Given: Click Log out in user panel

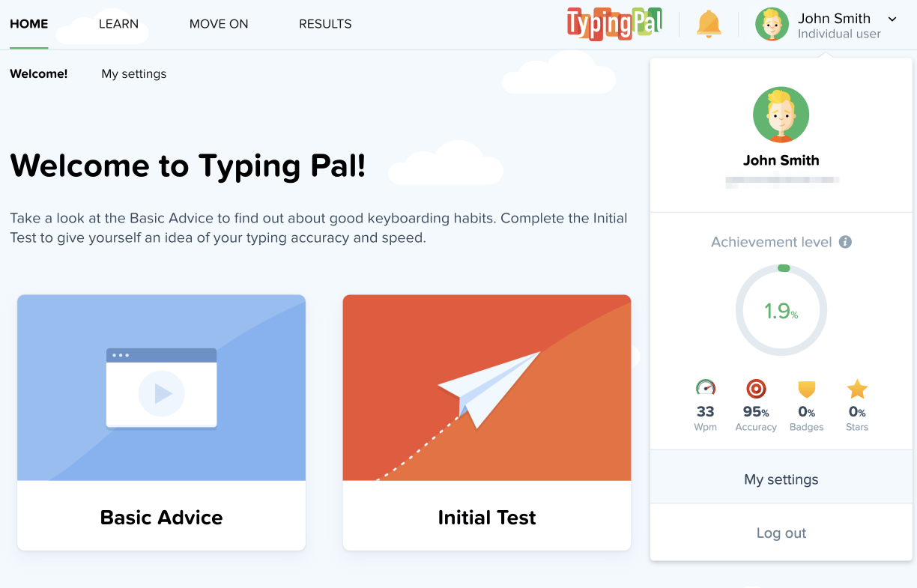Looking at the screenshot, I should click(781, 533).
